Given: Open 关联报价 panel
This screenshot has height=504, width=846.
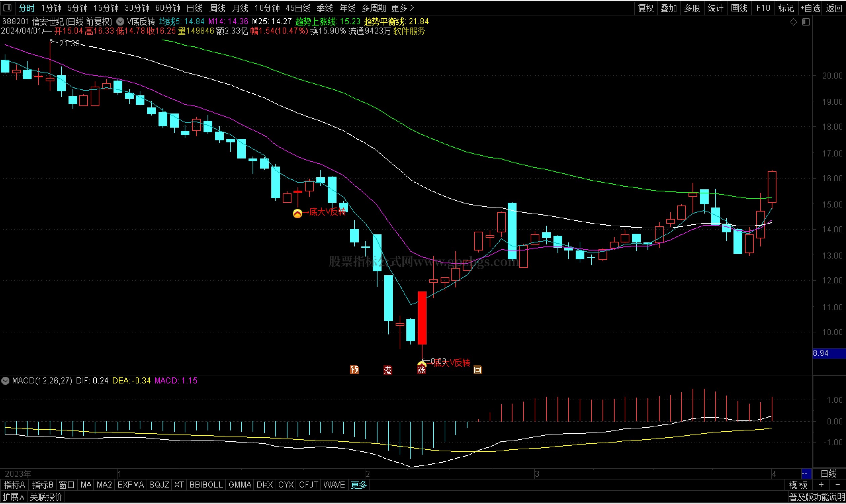Looking at the screenshot, I should click(46, 498).
